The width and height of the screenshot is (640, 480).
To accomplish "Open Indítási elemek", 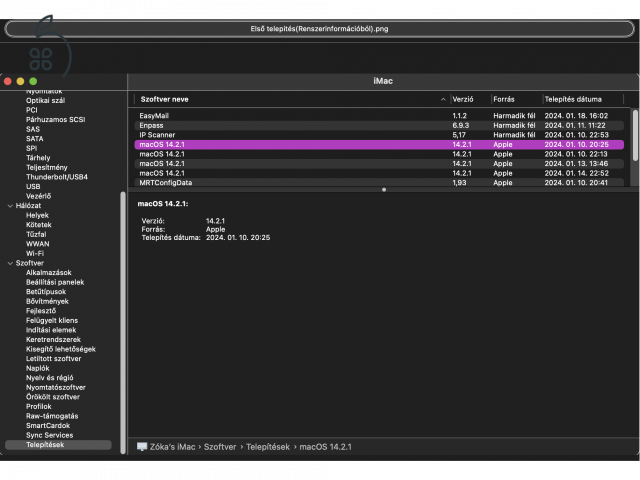I will (51, 330).
